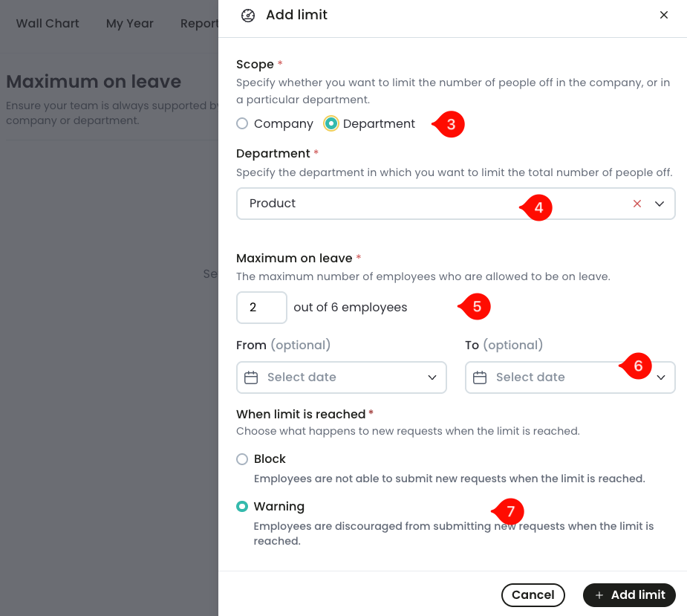Click red step marker number 3
Image resolution: width=687 pixels, height=616 pixels.
(450, 124)
